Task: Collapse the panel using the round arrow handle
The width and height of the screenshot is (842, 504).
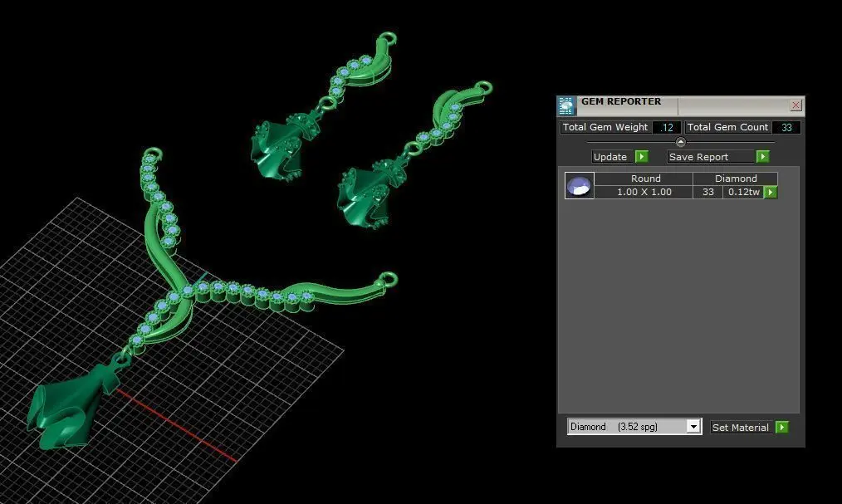Action: pyautogui.click(x=680, y=142)
